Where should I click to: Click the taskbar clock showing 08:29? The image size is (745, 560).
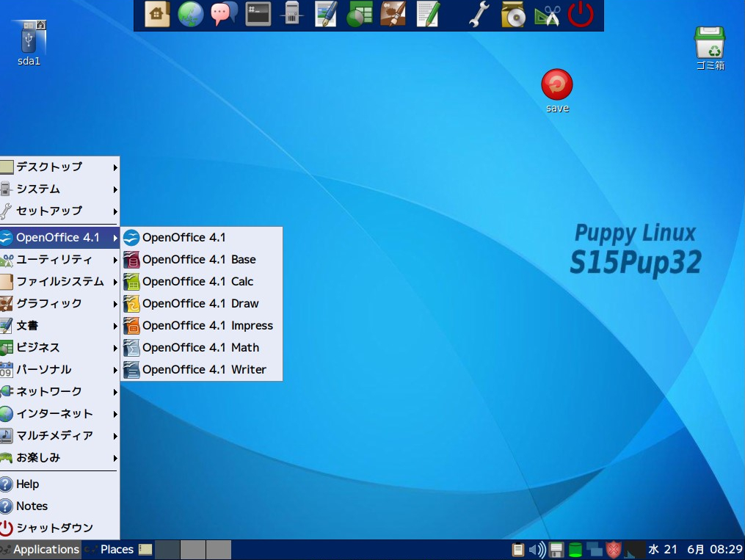(695, 550)
